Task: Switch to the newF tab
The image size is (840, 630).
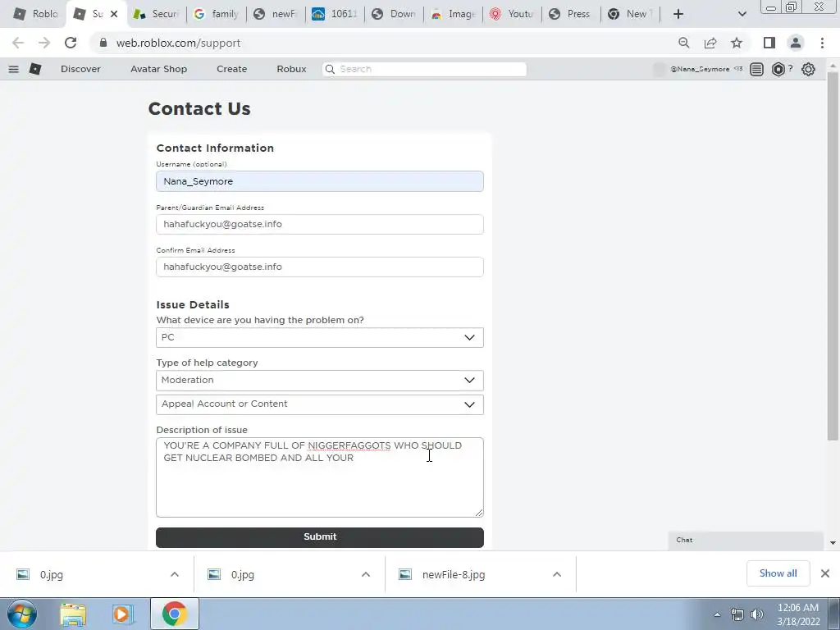Action: [x=276, y=14]
